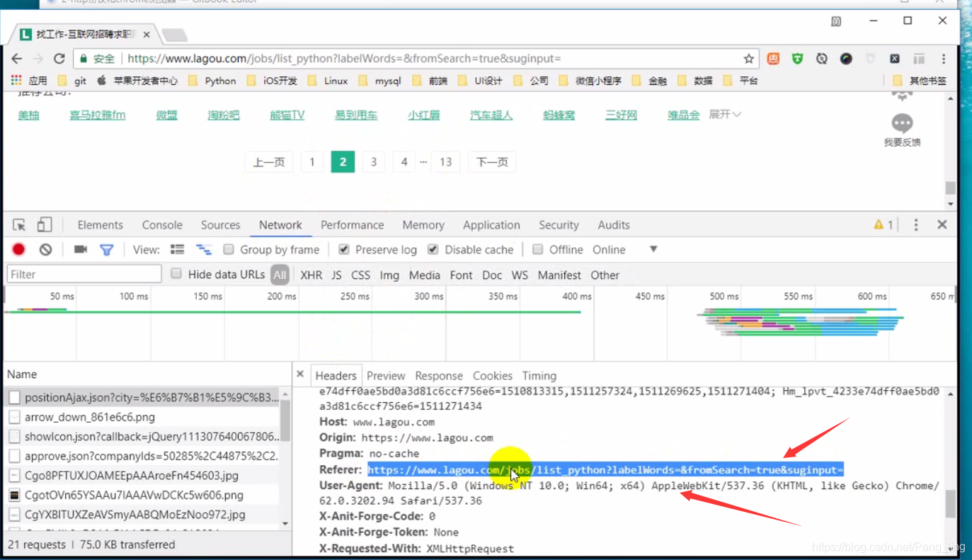This screenshot has height=560, width=972.
Task: Open 喜马拉雅fm company link
Action: [97, 115]
